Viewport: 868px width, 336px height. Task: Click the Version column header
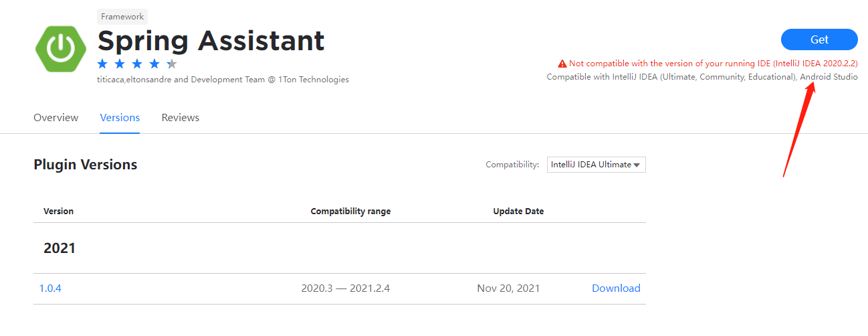click(x=59, y=212)
